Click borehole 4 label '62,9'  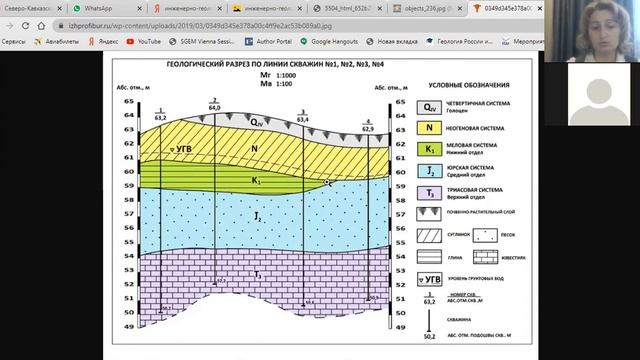[x=368, y=129]
